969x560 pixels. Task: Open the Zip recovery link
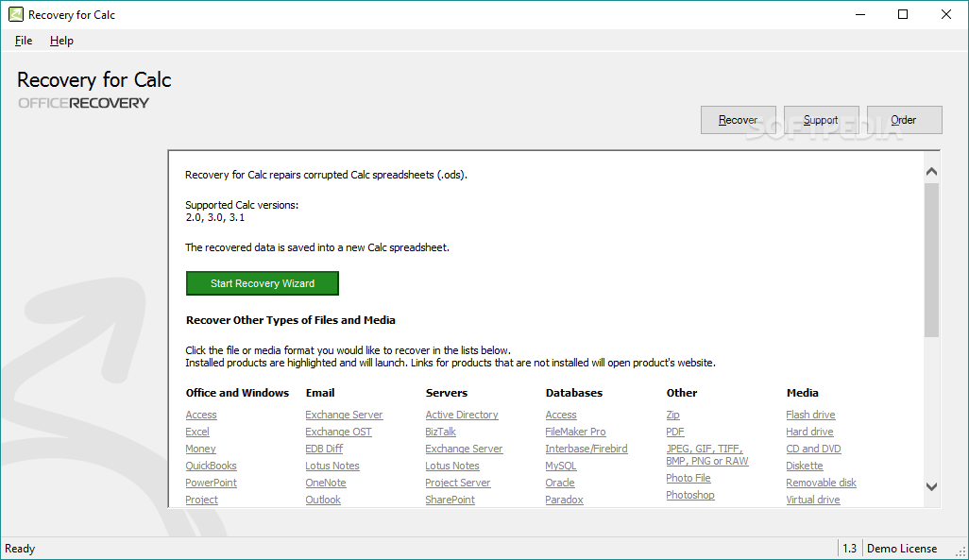(672, 415)
